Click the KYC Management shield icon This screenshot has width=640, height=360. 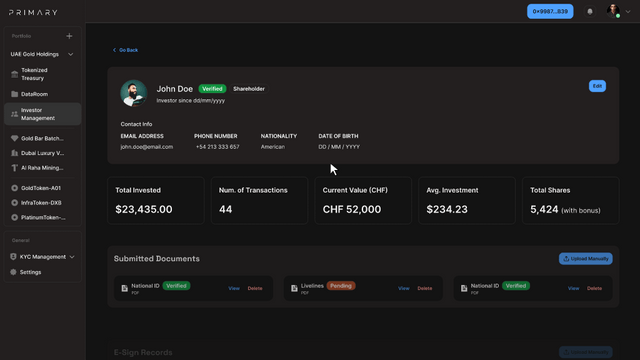click(x=13, y=257)
